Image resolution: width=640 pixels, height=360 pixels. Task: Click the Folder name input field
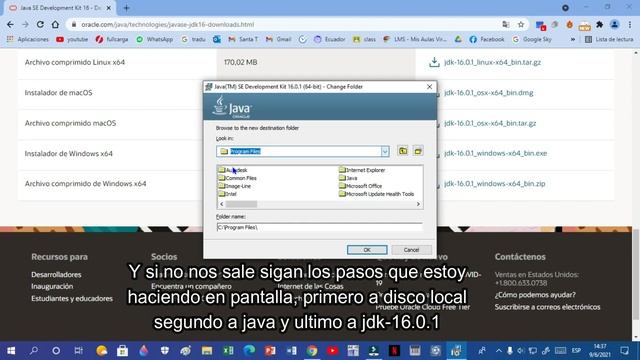click(319, 227)
